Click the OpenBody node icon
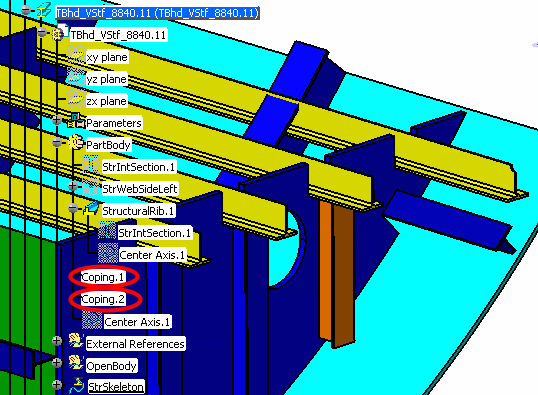538x395 pixels. 76,363
